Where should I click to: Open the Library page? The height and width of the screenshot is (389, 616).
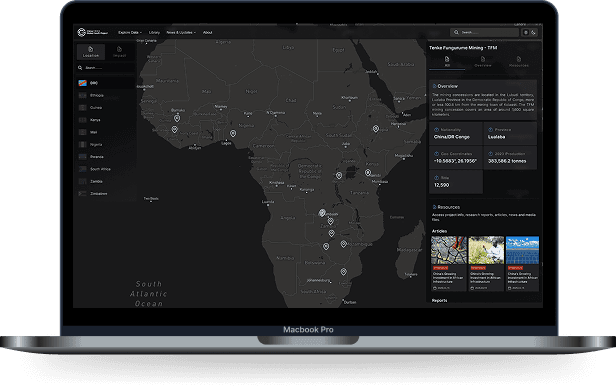click(x=154, y=33)
